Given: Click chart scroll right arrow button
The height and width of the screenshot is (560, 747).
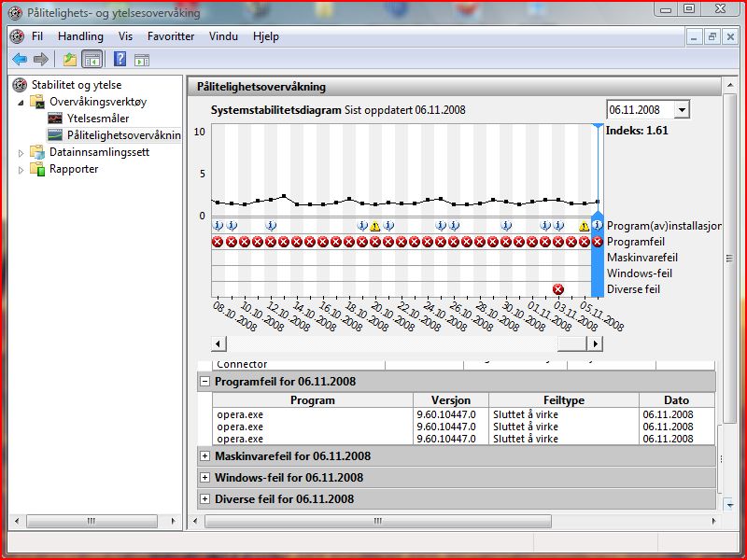Looking at the screenshot, I should pyautogui.click(x=596, y=343).
